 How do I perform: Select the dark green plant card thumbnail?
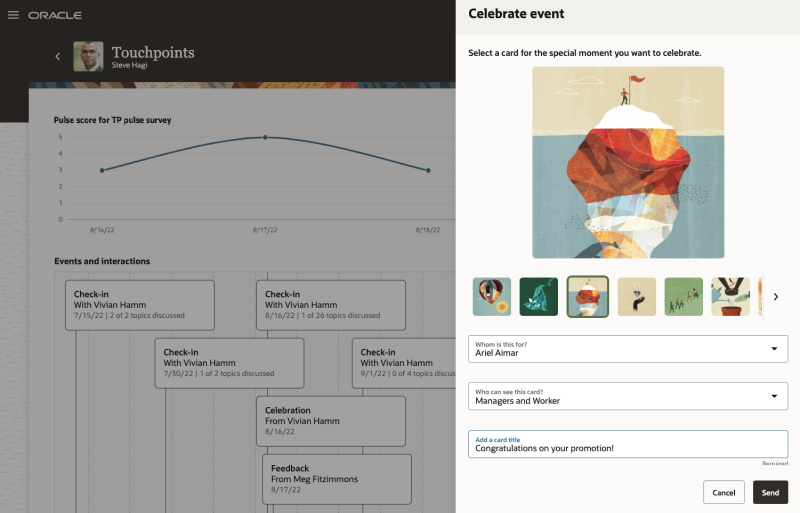pos(539,297)
